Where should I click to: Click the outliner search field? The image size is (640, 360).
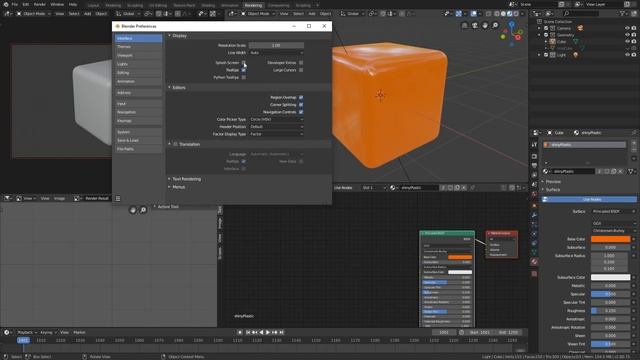pos(582,13)
